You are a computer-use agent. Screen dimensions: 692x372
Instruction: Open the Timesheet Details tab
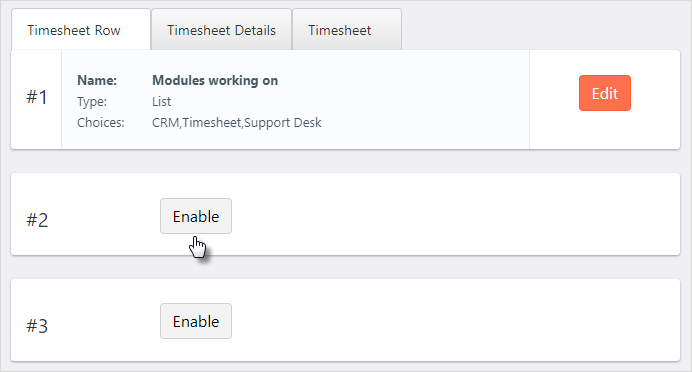221,30
